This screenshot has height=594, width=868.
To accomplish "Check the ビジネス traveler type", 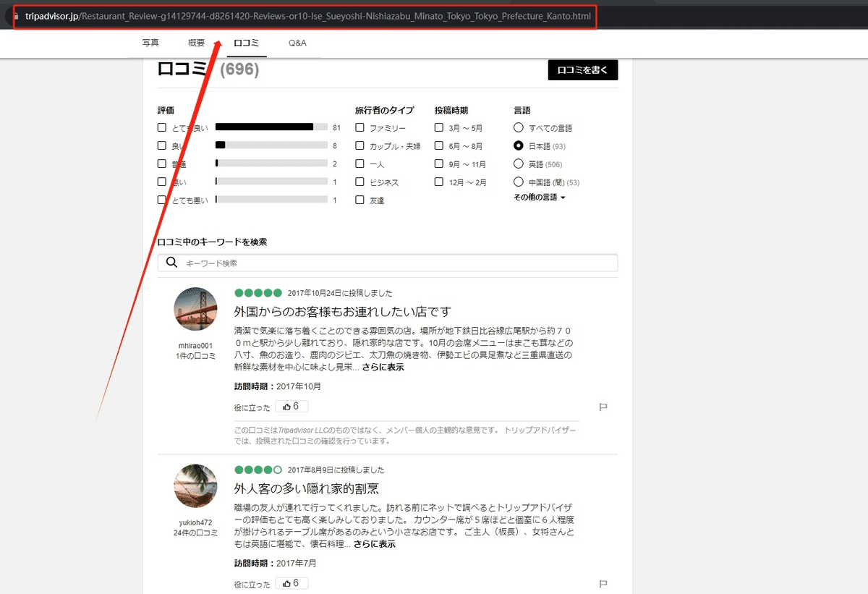I will pyautogui.click(x=359, y=182).
